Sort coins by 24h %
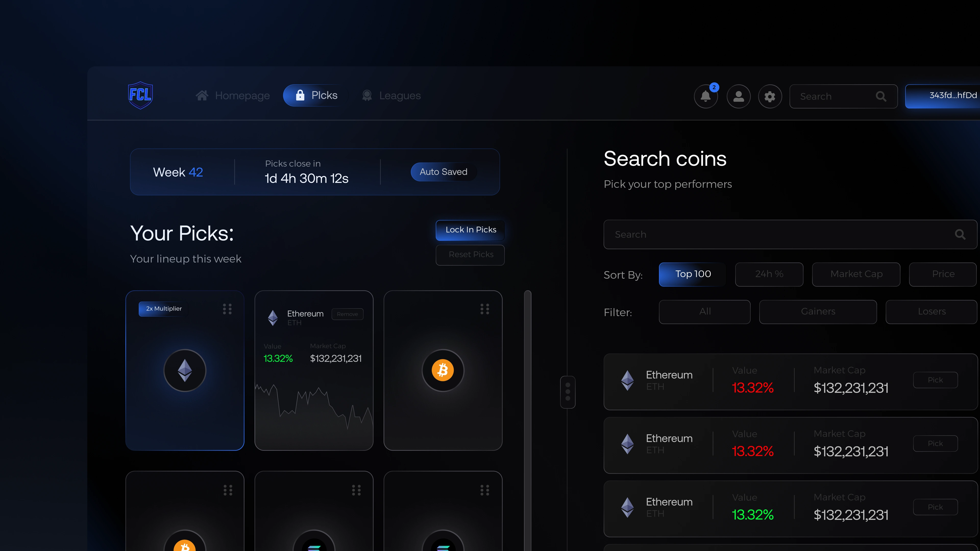This screenshot has width=980, height=551. click(769, 274)
